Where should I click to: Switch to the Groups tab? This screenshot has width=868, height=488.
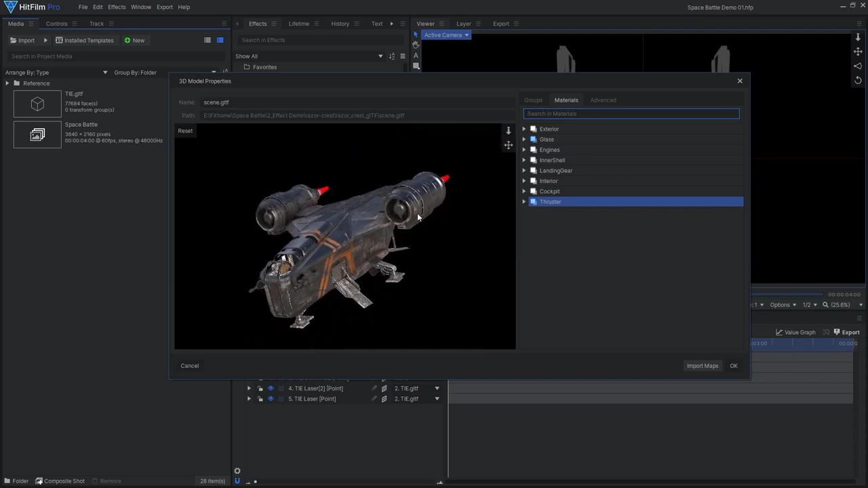coord(533,100)
